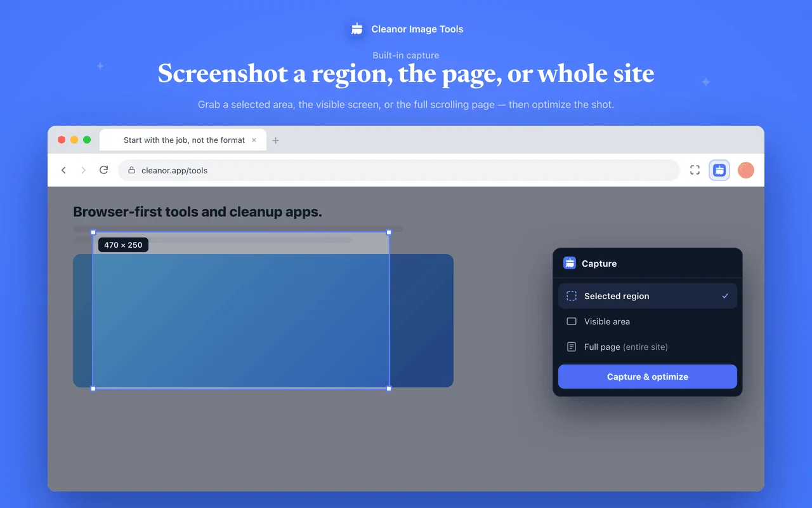The height and width of the screenshot is (508, 812).
Task: Open the Cleanor extension icon in toolbar
Action: 719,170
